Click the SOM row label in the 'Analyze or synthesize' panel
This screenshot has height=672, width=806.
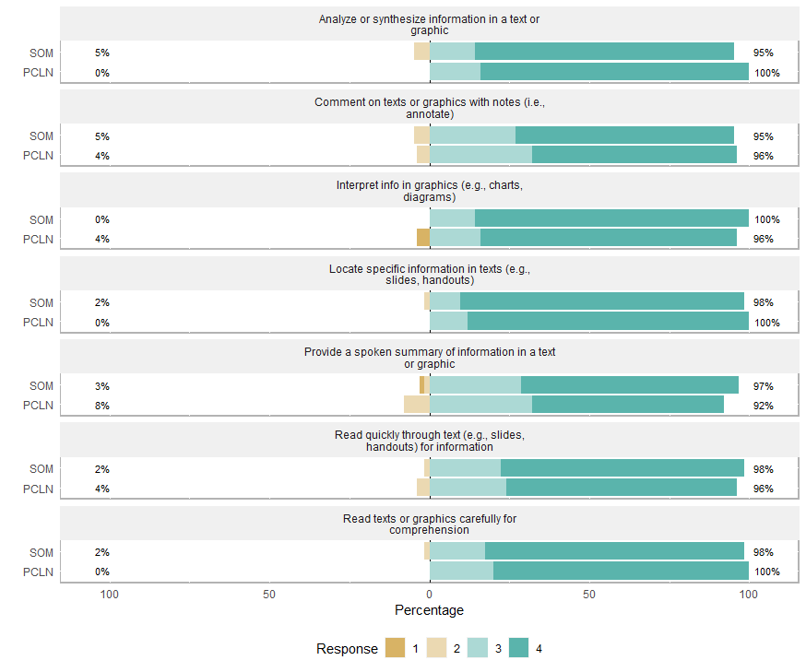pyautogui.click(x=41, y=53)
